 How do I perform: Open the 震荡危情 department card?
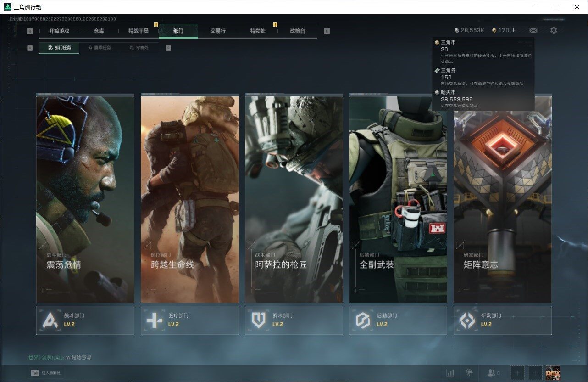click(x=85, y=199)
